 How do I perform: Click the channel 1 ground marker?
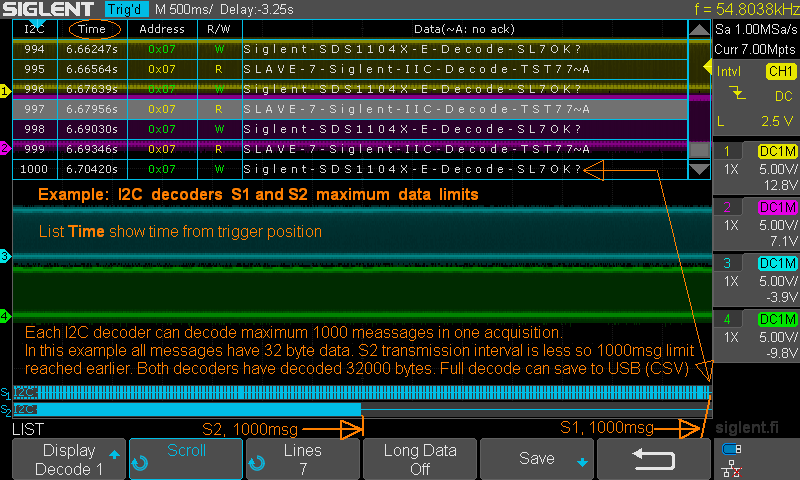tap(5, 91)
